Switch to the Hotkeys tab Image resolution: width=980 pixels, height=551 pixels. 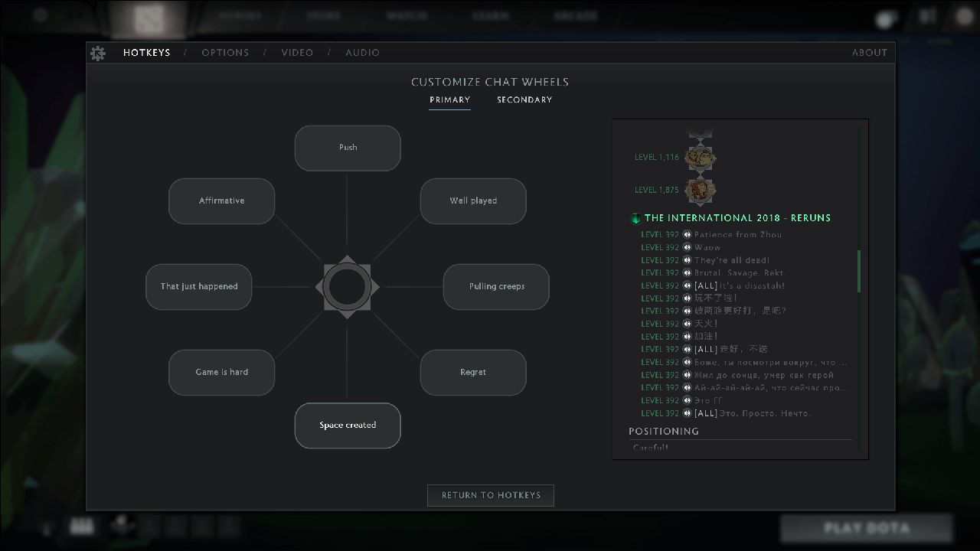point(146,53)
